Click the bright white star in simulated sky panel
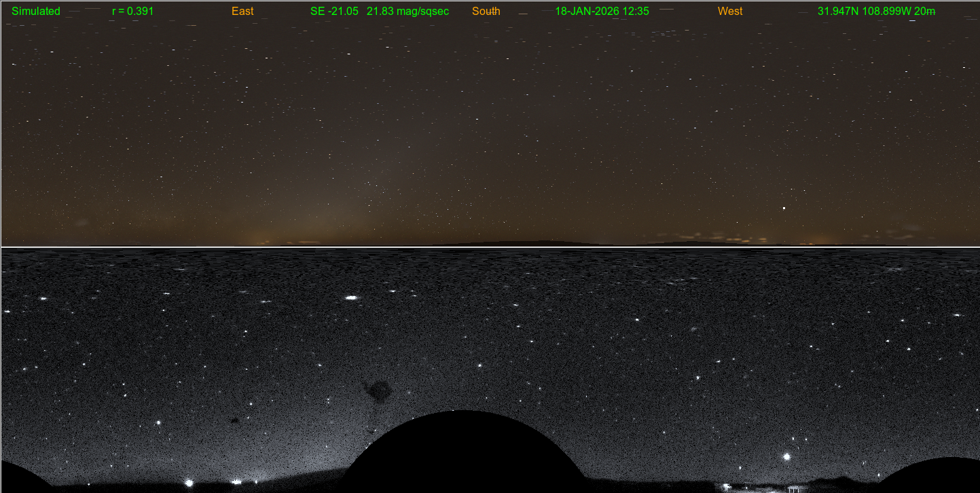Screen dimensions: 980x493 click(784, 208)
